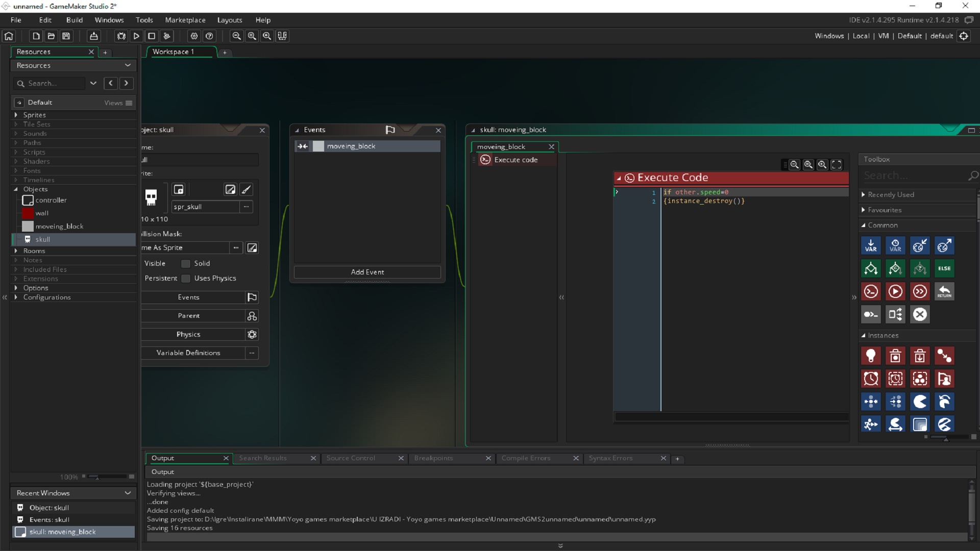Image resolution: width=980 pixels, height=551 pixels.
Task: Collapse the Common section in the Toolbox
Action: pyautogui.click(x=863, y=225)
